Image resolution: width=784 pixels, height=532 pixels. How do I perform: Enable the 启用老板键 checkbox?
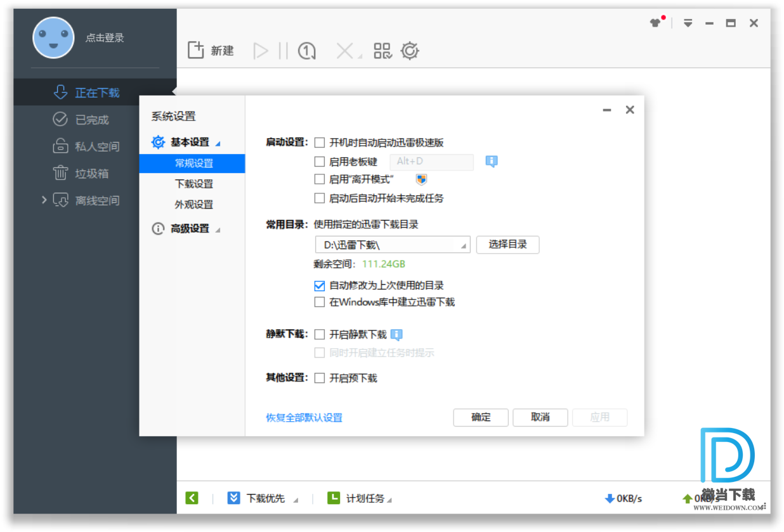coord(320,162)
